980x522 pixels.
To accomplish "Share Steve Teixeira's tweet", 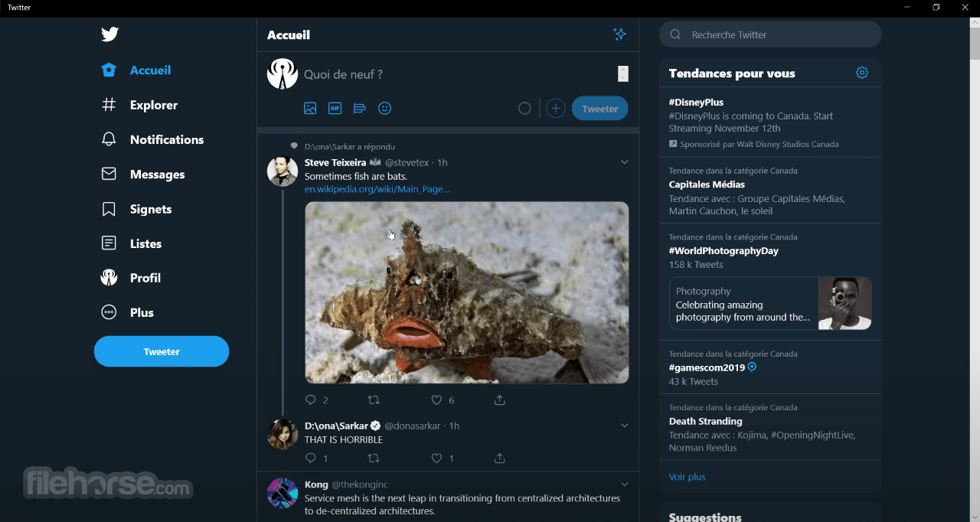I will click(x=500, y=400).
